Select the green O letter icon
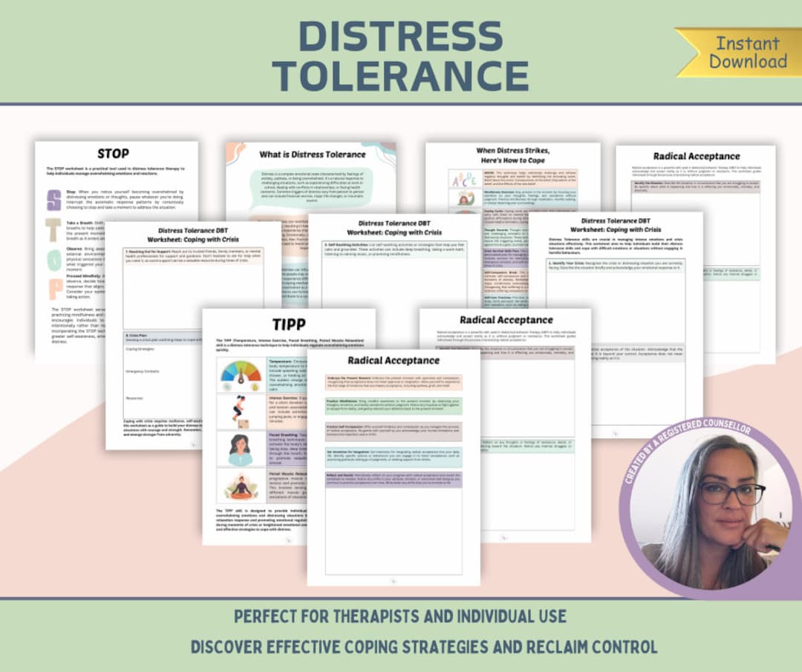The width and height of the screenshot is (802, 672). pyautogui.click(x=54, y=261)
